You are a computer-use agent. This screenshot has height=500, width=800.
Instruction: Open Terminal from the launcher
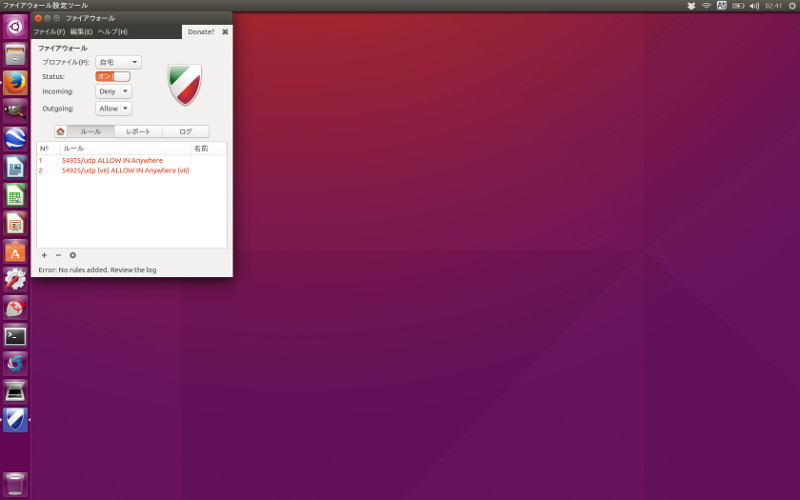pos(15,336)
